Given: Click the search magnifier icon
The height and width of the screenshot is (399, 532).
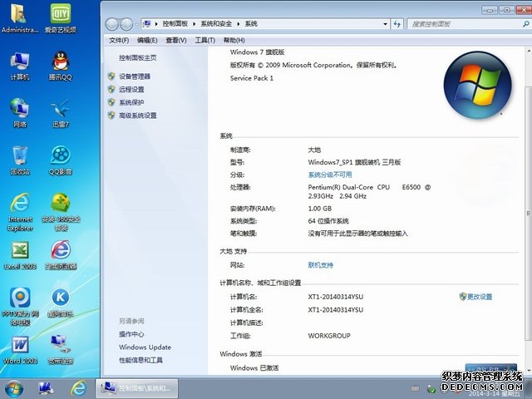Looking at the screenshot, I should 525,24.
